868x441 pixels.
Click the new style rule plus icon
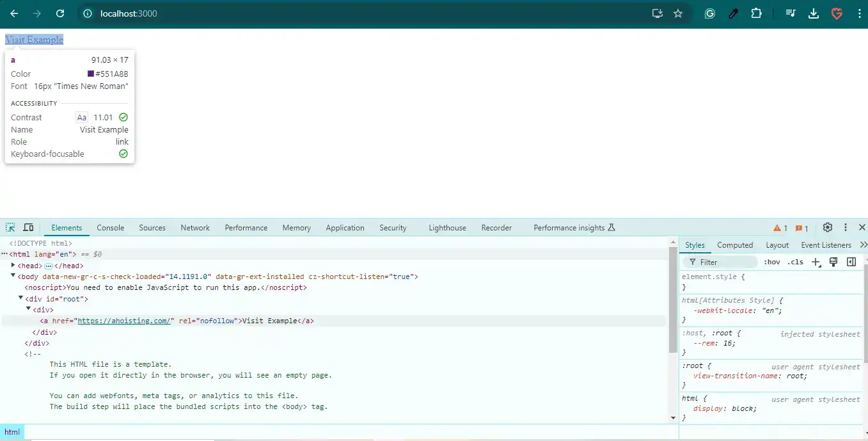click(x=816, y=262)
